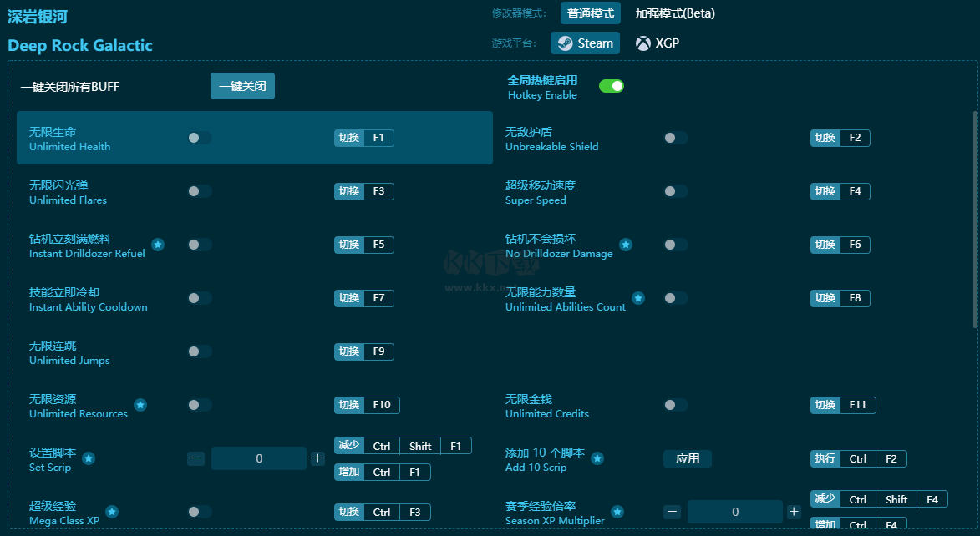The width and height of the screenshot is (980, 536).
Task: Click star badge beside No Drilldozer Damage
Action: (626, 245)
